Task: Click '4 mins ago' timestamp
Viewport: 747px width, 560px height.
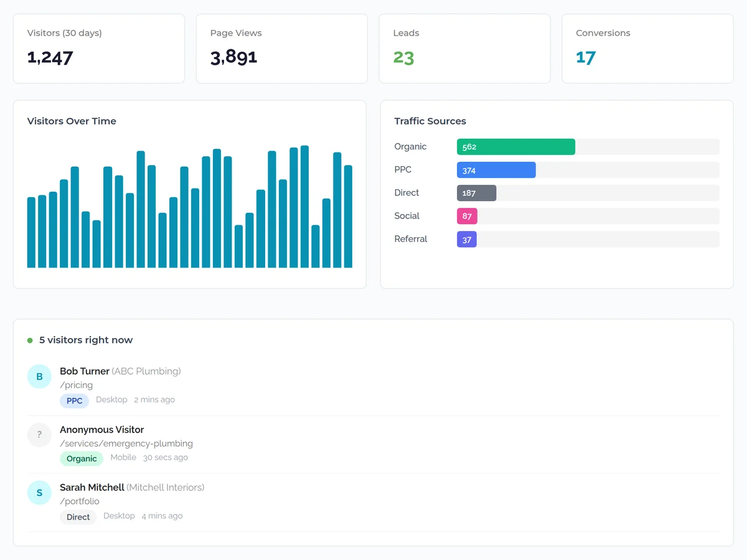Action: coord(162,516)
